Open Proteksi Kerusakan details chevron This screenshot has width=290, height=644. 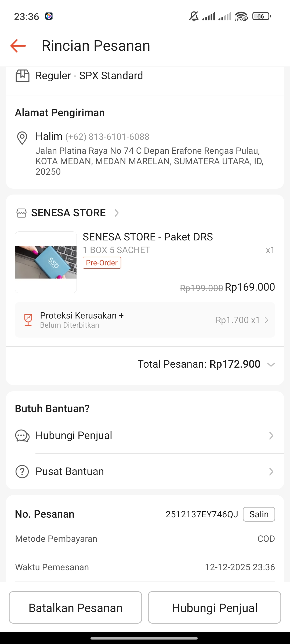(x=266, y=320)
